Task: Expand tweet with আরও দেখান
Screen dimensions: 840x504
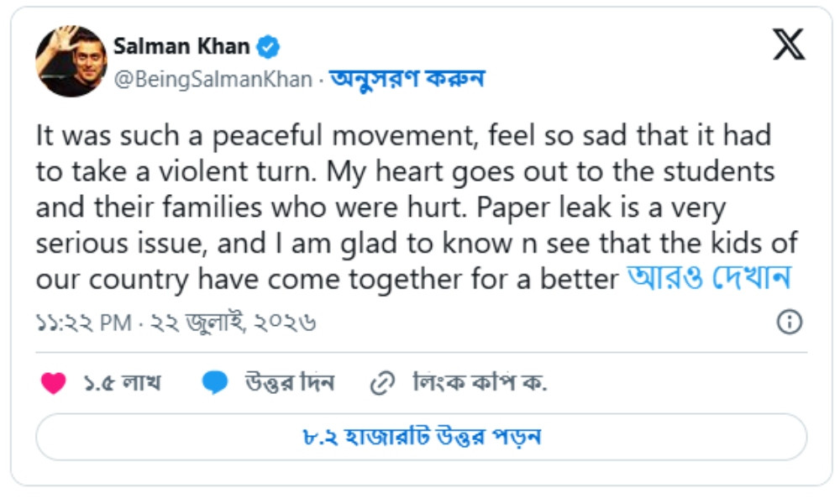Action: click(709, 279)
